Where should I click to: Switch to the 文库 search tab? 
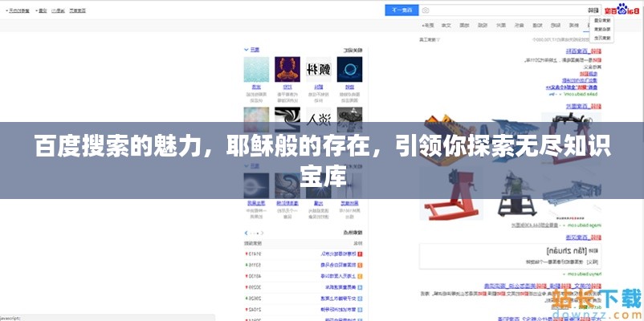[446, 26]
